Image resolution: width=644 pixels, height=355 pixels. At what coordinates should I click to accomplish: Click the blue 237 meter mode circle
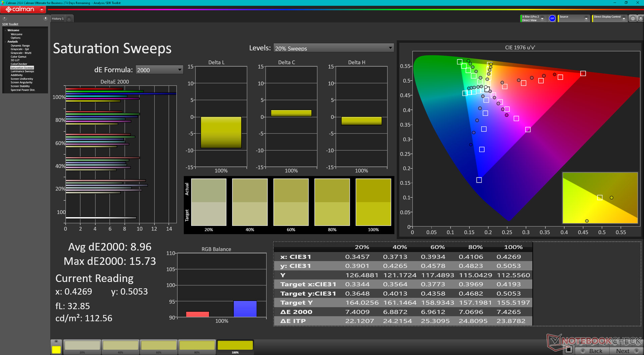552,18
